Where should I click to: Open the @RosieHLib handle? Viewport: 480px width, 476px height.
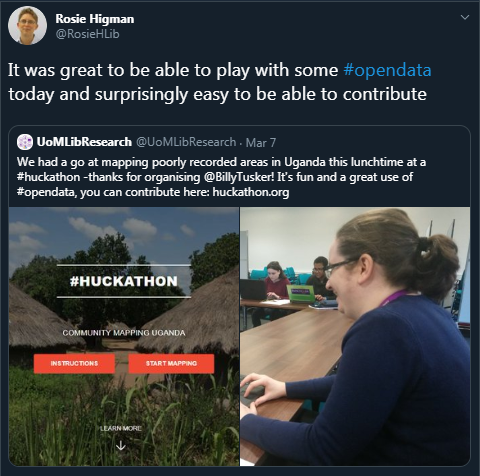pos(88,34)
